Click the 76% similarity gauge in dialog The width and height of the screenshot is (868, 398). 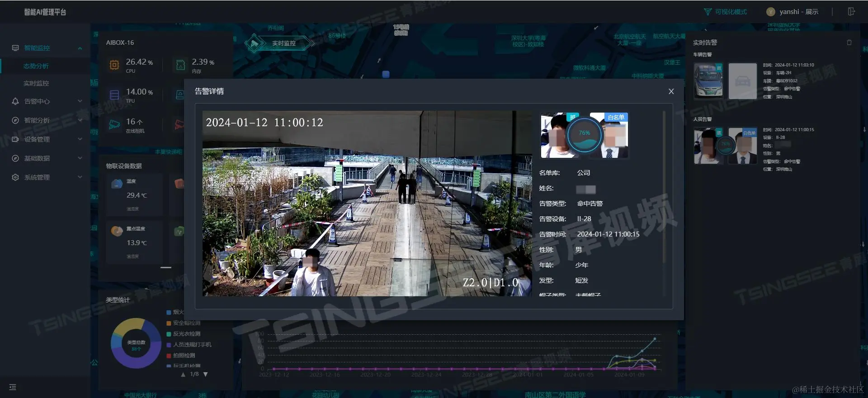[584, 135]
